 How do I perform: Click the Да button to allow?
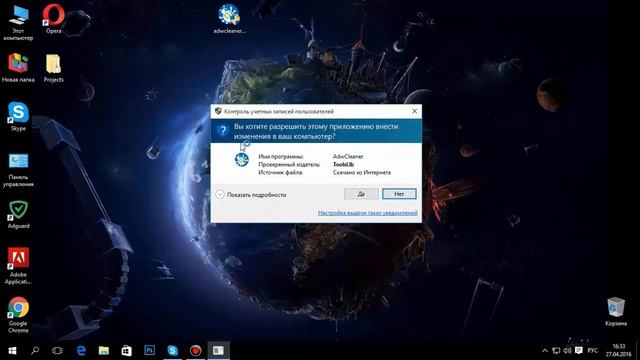click(x=361, y=194)
